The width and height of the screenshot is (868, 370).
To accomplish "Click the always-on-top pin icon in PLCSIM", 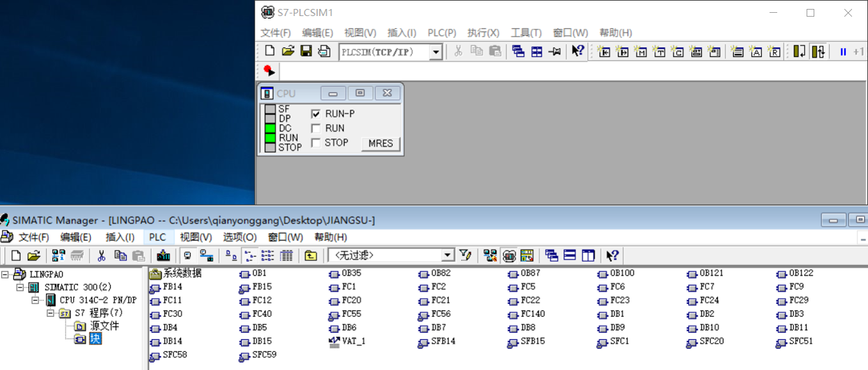I will [555, 52].
